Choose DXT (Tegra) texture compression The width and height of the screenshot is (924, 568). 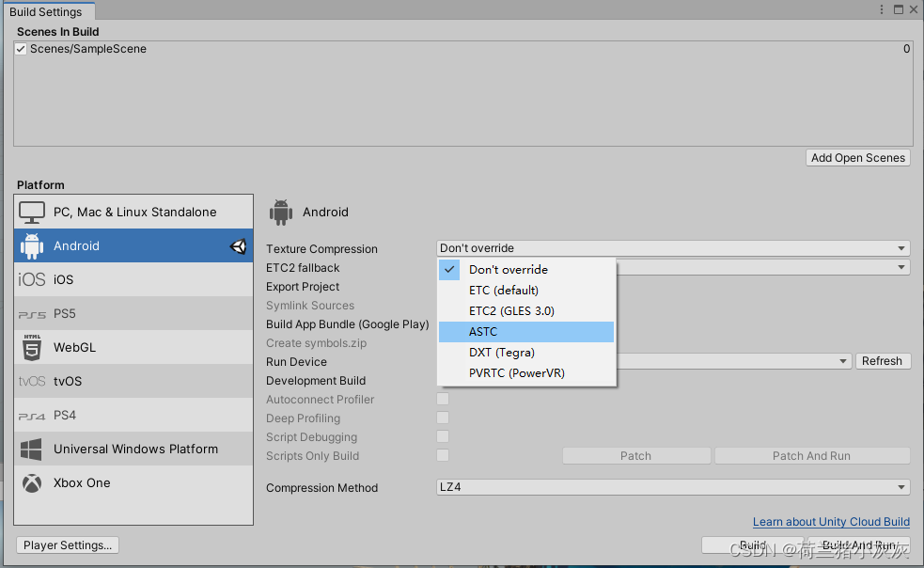tap(526, 352)
